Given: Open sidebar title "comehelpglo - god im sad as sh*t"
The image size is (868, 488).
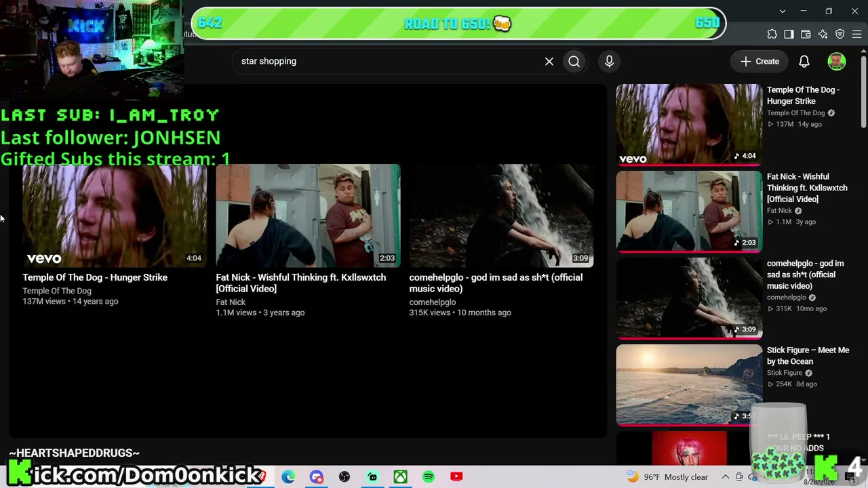Looking at the screenshot, I should pyautogui.click(x=806, y=274).
